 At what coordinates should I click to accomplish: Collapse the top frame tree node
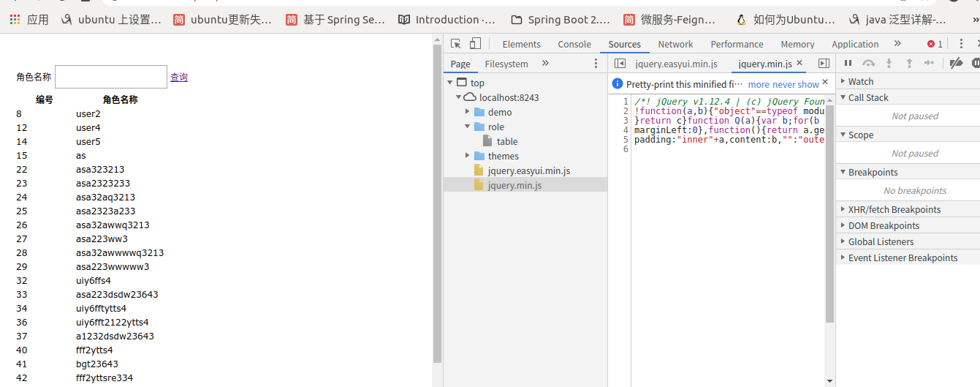[x=449, y=83]
